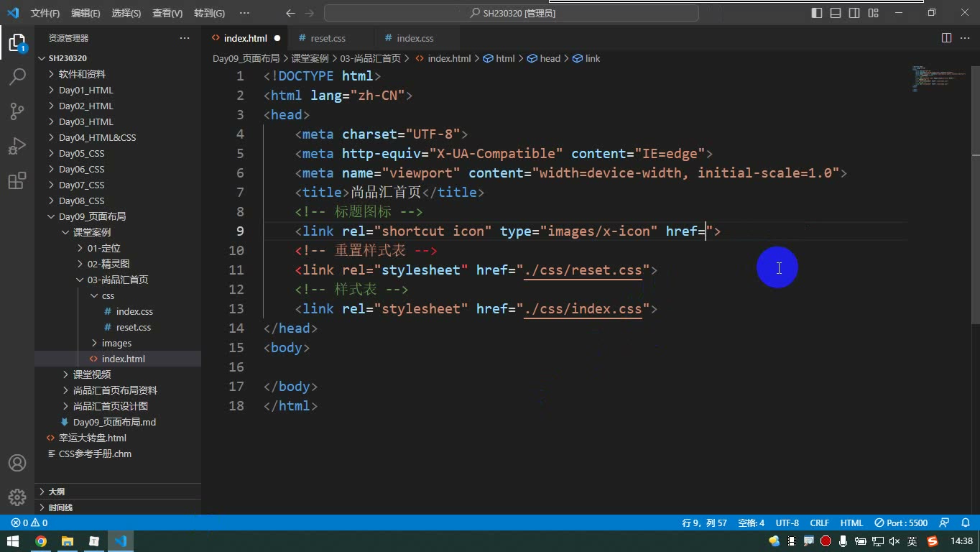This screenshot has height=552, width=980.
Task: Toggle the 英 input language indicator
Action: [912, 541]
